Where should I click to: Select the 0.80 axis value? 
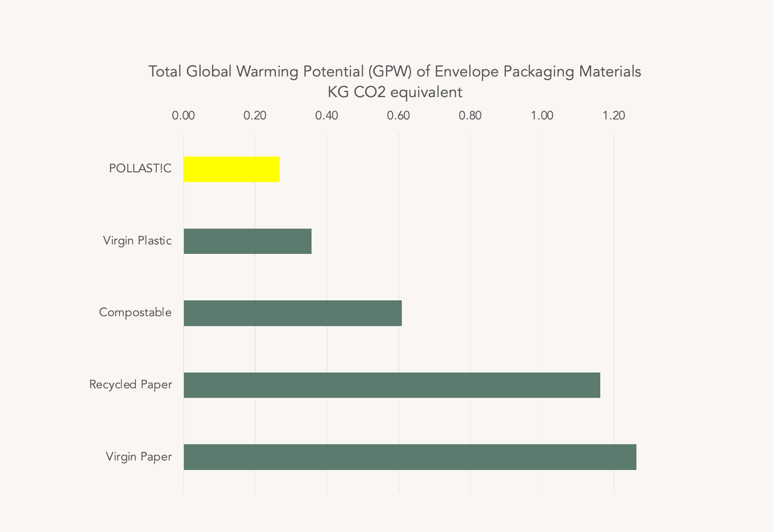[x=470, y=116]
